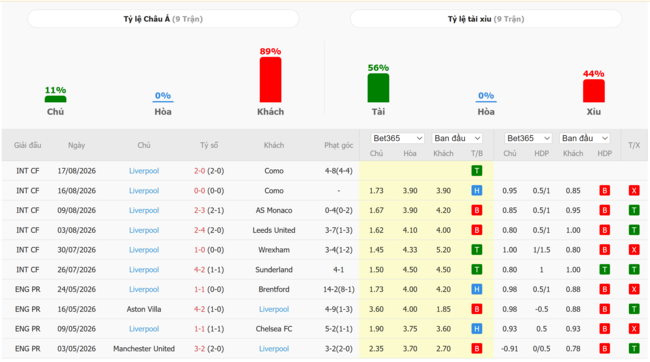Click the green T T/X badge in AS Monaco row
The image size is (650, 362).
(x=634, y=210)
